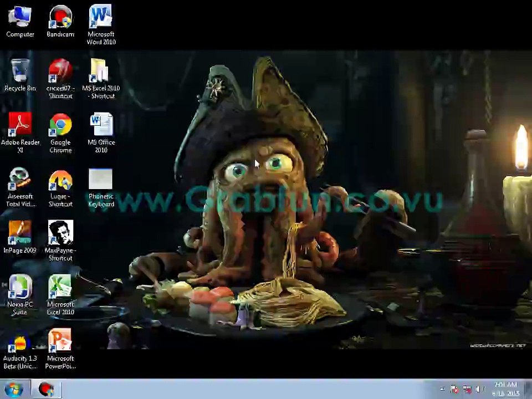Open the volume speaker tray icon
Screen dimensions: 532x399
tap(479, 389)
